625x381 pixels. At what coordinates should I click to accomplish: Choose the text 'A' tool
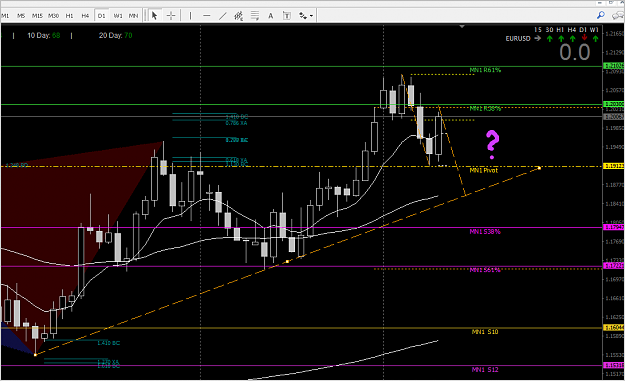click(271, 16)
